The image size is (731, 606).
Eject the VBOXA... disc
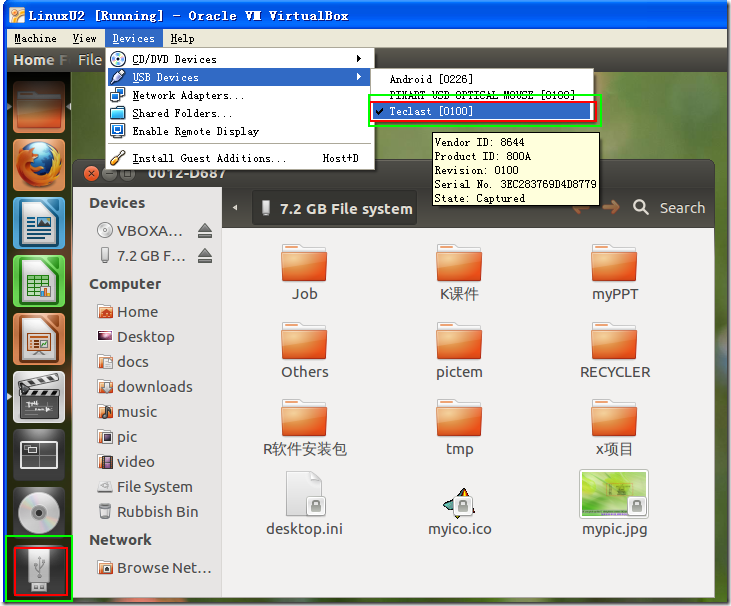click(205, 231)
